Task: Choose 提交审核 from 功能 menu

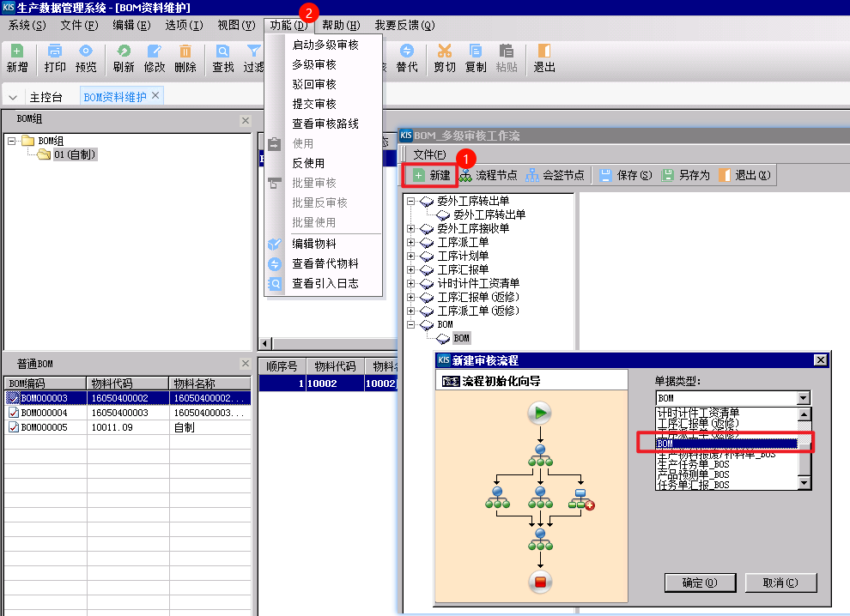Action: [x=314, y=104]
